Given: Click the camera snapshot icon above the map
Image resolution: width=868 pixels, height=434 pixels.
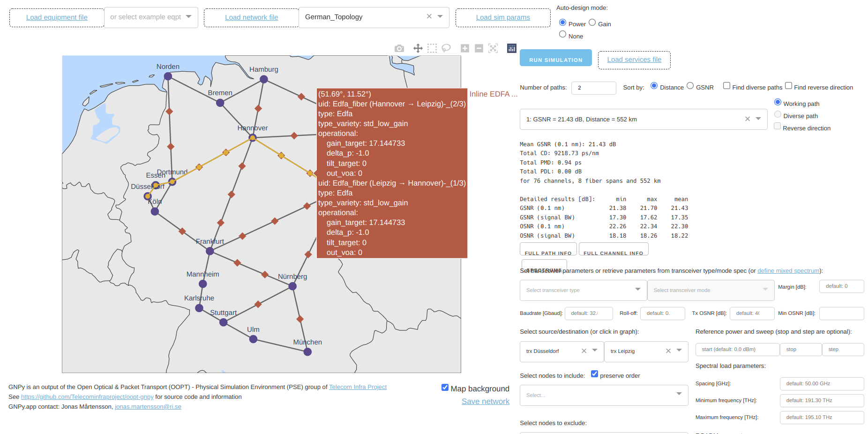Looking at the screenshot, I should [399, 48].
